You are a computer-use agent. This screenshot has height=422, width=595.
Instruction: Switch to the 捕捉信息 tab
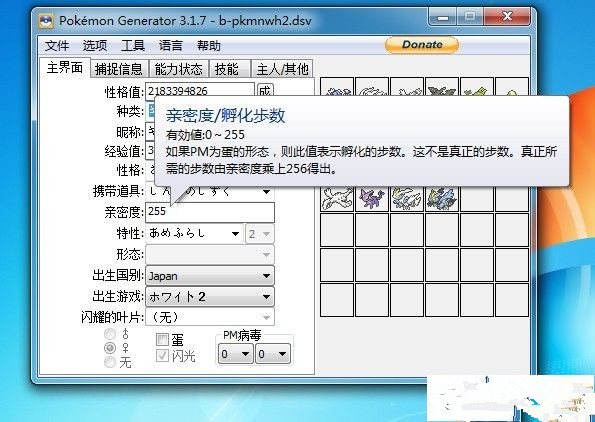[x=119, y=69]
